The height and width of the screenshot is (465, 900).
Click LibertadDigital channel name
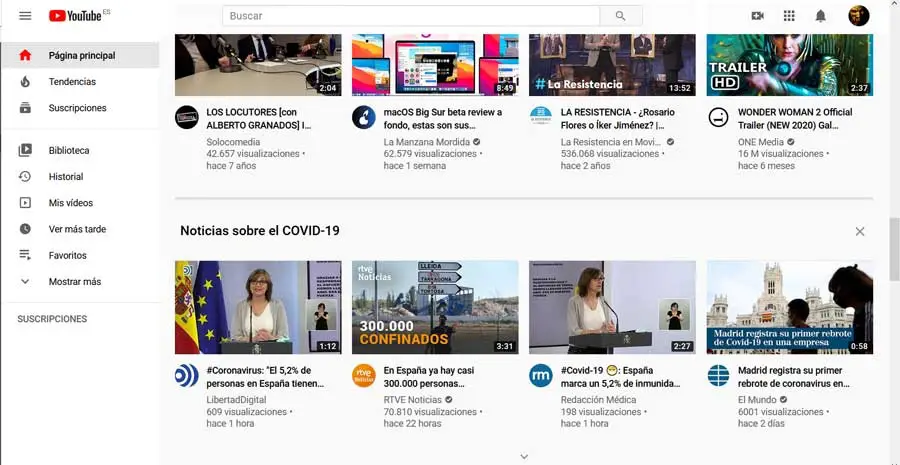[x=236, y=400]
